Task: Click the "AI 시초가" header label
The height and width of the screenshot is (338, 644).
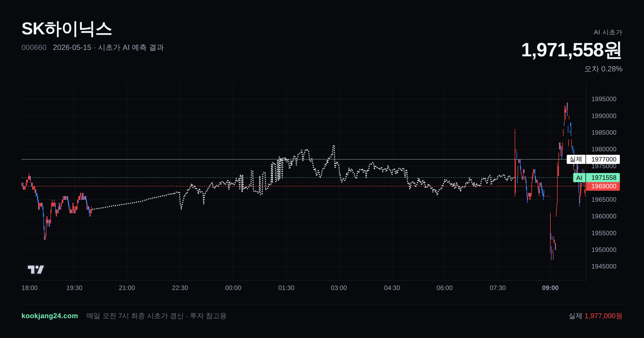Action: coord(608,32)
